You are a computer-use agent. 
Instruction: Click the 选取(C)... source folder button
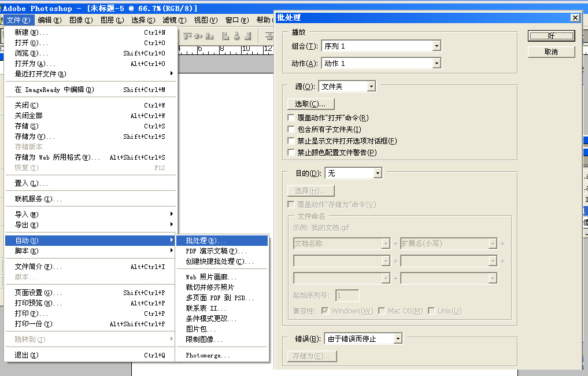click(x=310, y=104)
